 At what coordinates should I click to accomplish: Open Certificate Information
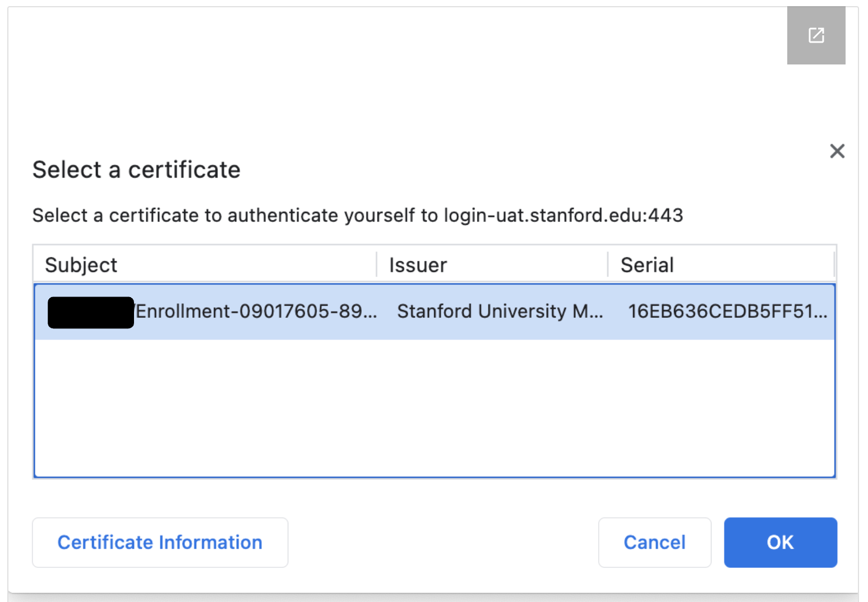pyautogui.click(x=160, y=542)
